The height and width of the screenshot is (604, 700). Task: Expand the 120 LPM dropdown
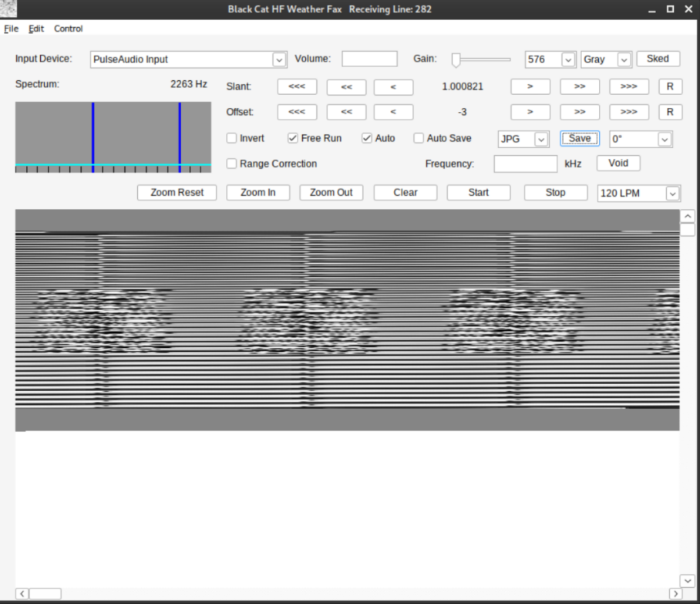tap(672, 194)
